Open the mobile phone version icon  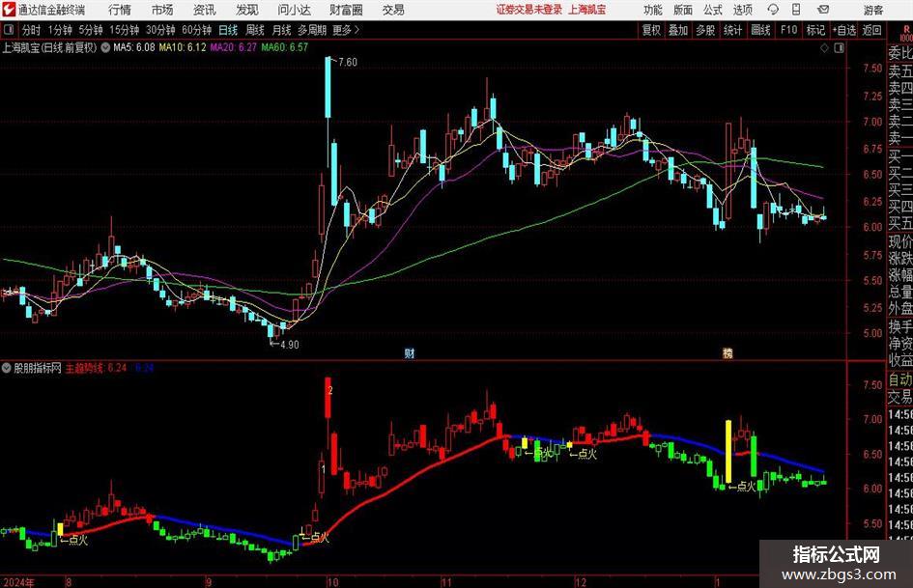(796, 10)
